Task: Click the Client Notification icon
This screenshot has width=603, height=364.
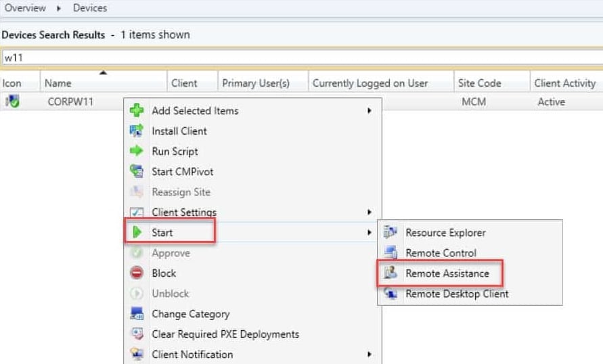Action: (137, 354)
